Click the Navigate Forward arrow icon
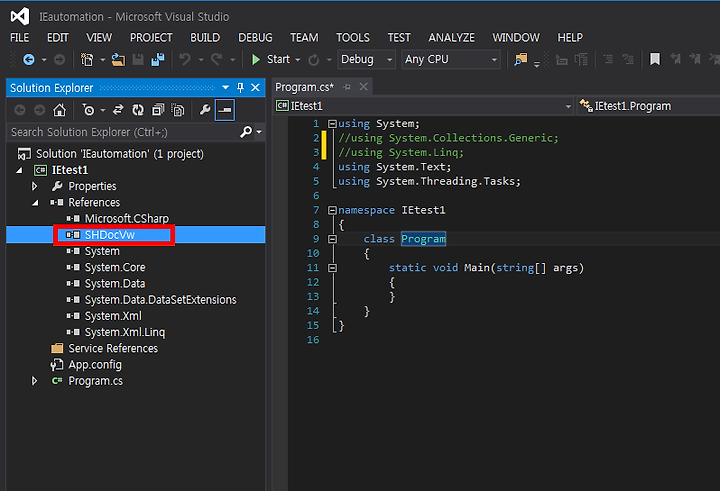The height and width of the screenshot is (491, 720). click(59, 60)
